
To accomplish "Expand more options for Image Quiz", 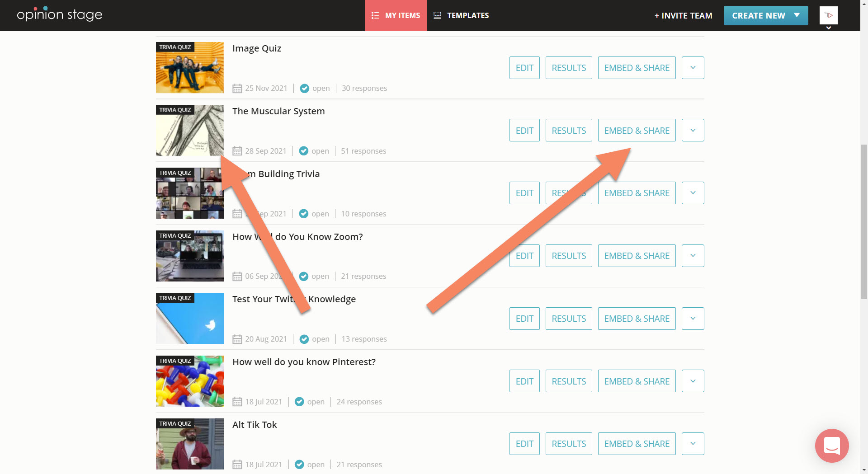I will point(693,68).
